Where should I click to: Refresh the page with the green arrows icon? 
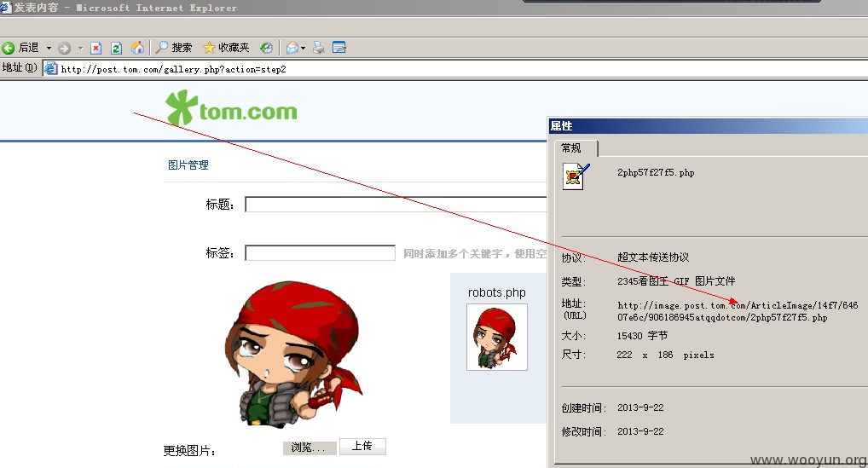(116, 48)
